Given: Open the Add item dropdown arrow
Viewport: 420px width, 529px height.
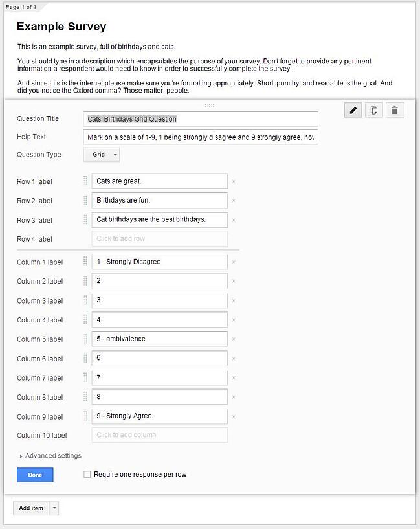Looking at the screenshot, I should pyautogui.click(x=54, y=508).
